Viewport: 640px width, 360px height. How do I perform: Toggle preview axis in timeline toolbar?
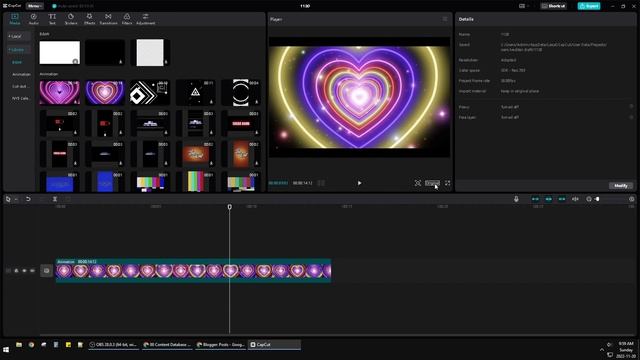pyautogui.click(x=575, y=199)
